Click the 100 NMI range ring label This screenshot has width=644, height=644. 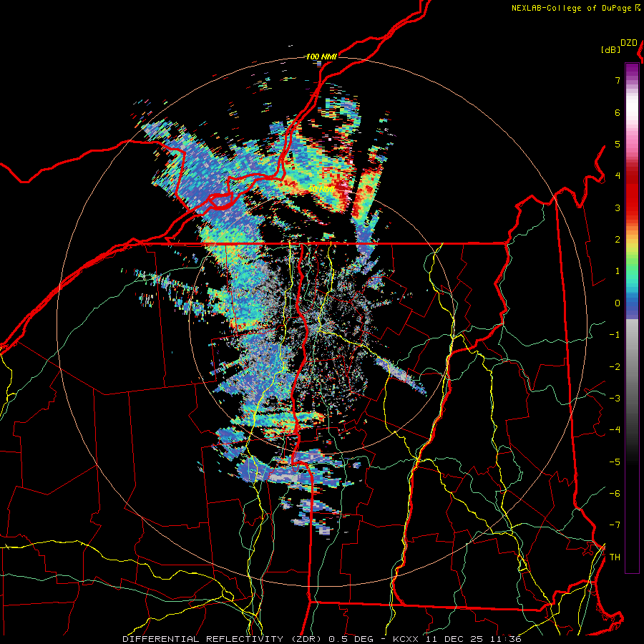click(321, 57)
